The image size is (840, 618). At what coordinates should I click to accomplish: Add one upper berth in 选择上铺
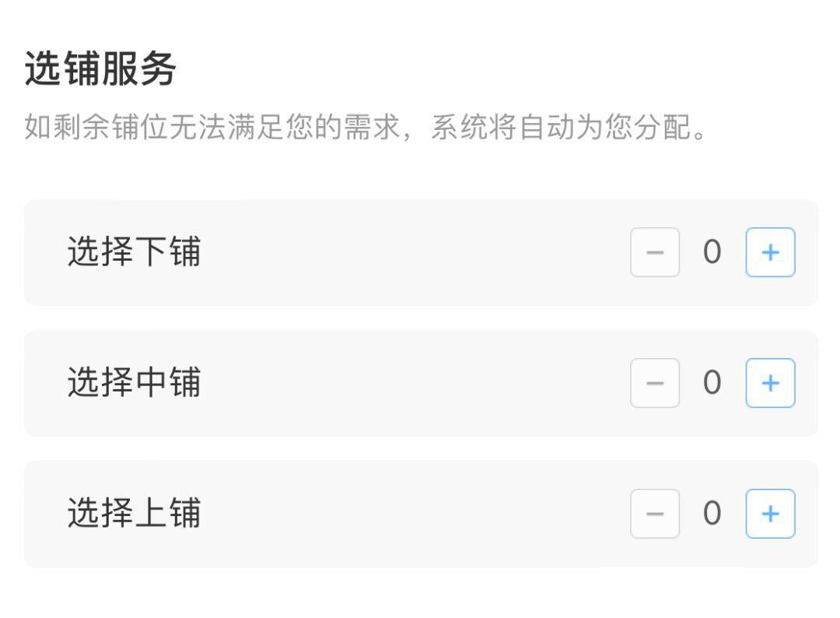pyautogui.click(x=770, y=514)
